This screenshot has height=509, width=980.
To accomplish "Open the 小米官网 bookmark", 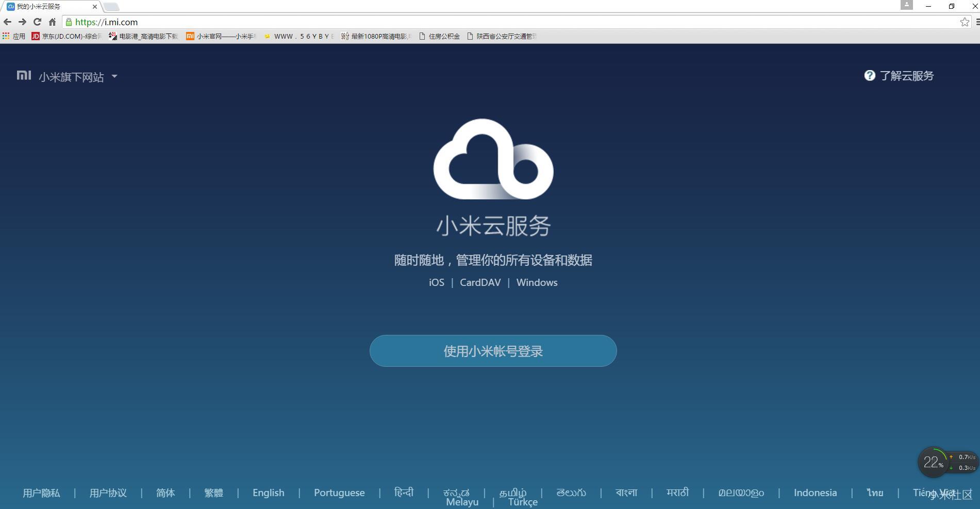I will [x=221, y=36].
